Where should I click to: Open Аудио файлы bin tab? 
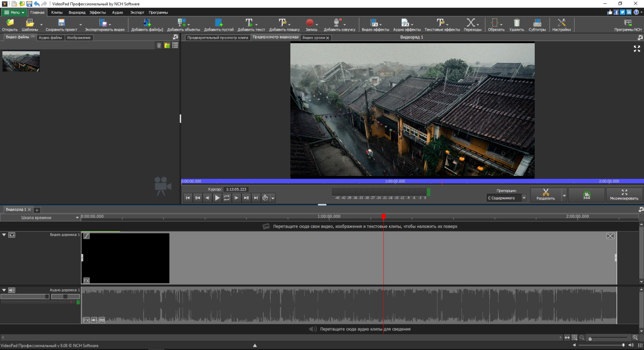pyautogui.click(x=50, y=37)
